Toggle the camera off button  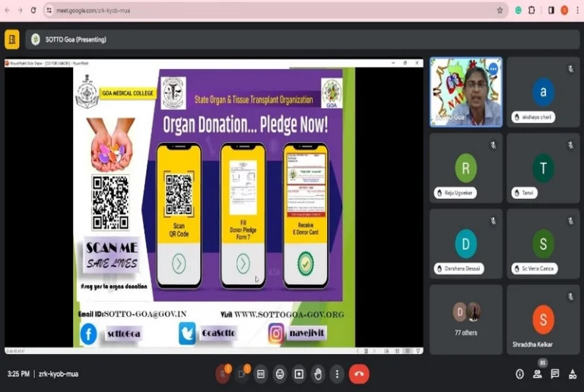tap(242, 375)
